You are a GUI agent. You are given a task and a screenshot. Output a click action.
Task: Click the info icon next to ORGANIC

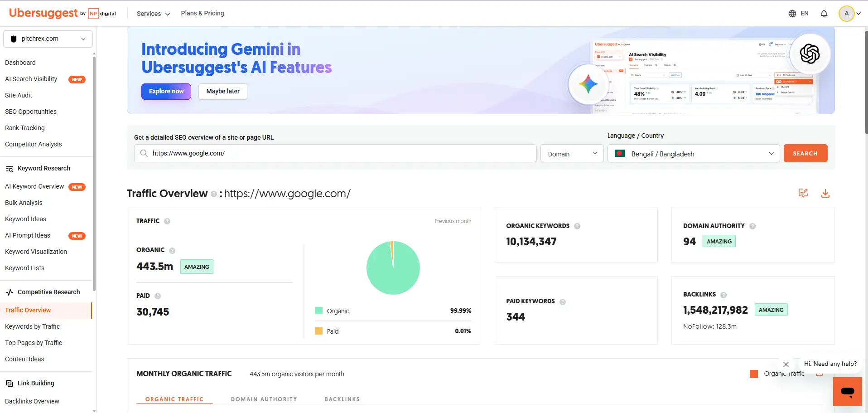tap(172, 250)
